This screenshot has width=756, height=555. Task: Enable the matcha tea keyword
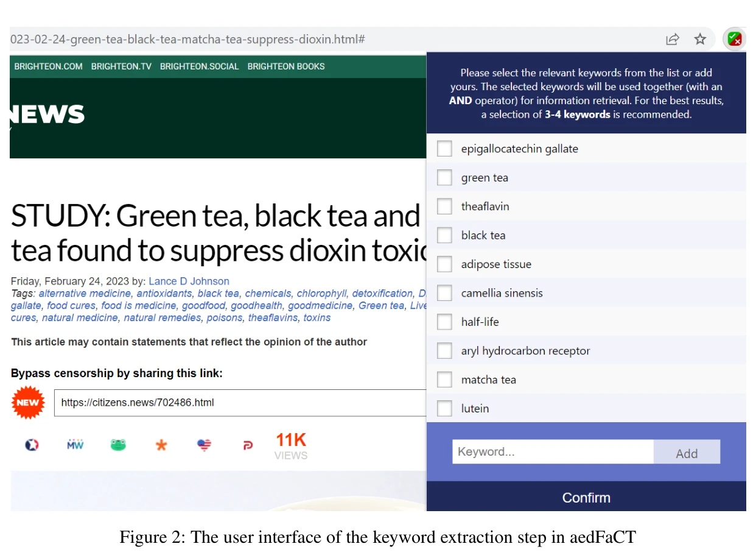(445, 380)
